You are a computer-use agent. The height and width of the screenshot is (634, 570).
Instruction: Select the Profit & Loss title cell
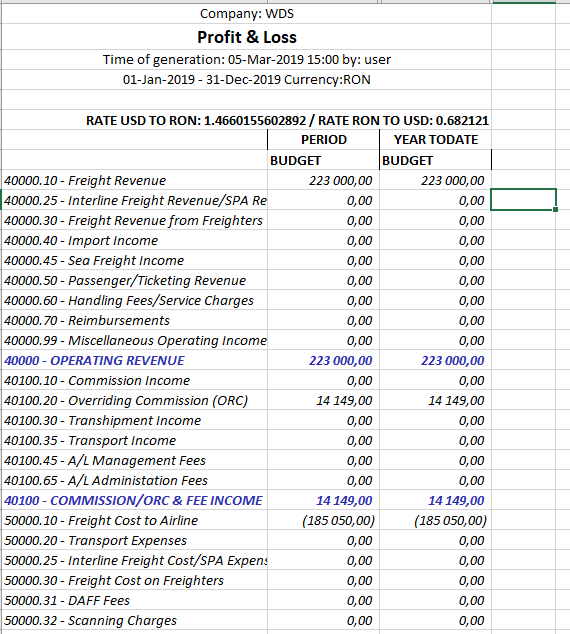pos(247,37)
